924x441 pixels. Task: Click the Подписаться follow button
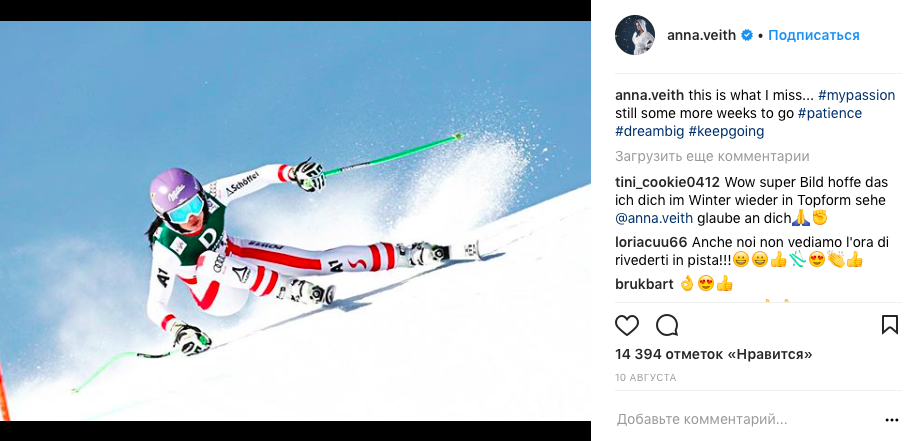(x=814, y=35)
